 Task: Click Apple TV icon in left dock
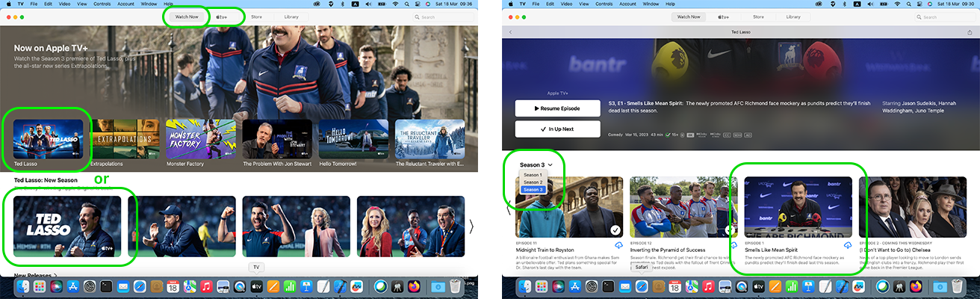tap(256, 286)
